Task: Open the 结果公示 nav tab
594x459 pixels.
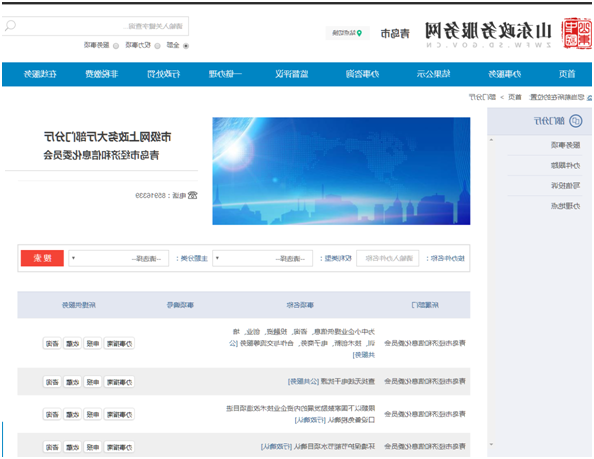Action: [433, 74]
